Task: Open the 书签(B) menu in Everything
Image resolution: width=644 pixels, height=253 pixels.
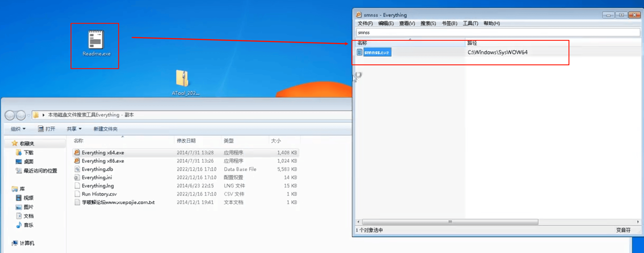Action: (449, 23)
